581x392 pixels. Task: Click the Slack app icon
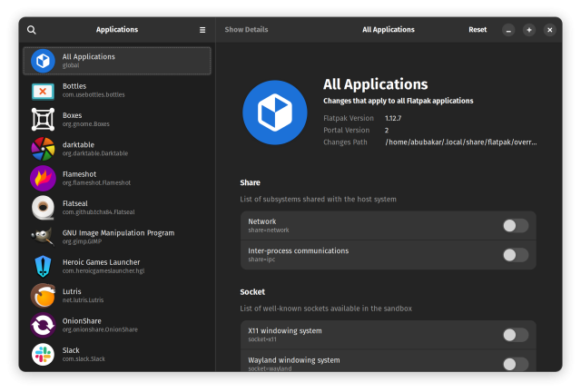point(43,354)
